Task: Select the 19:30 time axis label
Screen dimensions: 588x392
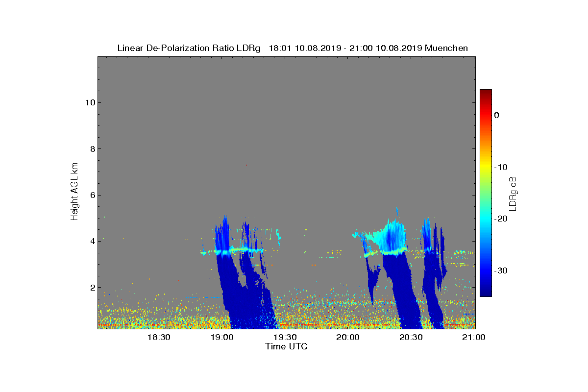Action: point(285,338)
